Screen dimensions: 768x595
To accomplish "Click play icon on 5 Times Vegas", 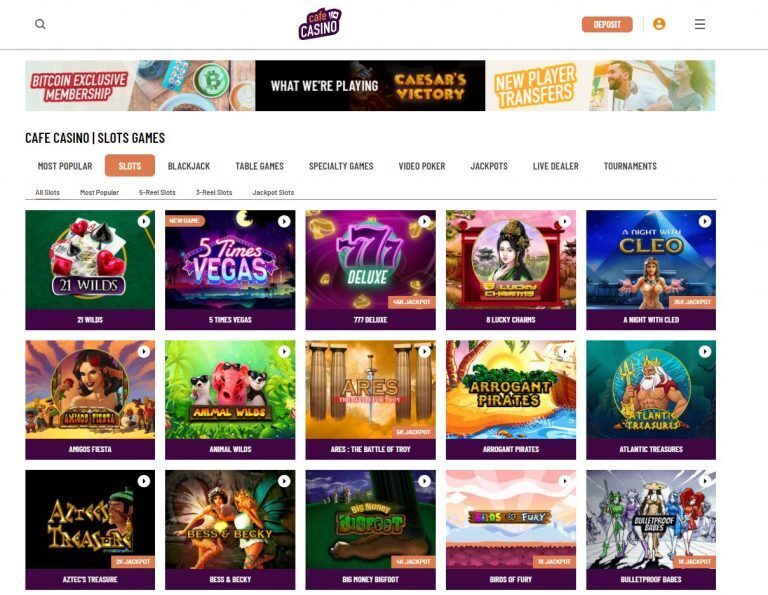I will (284, 221).
